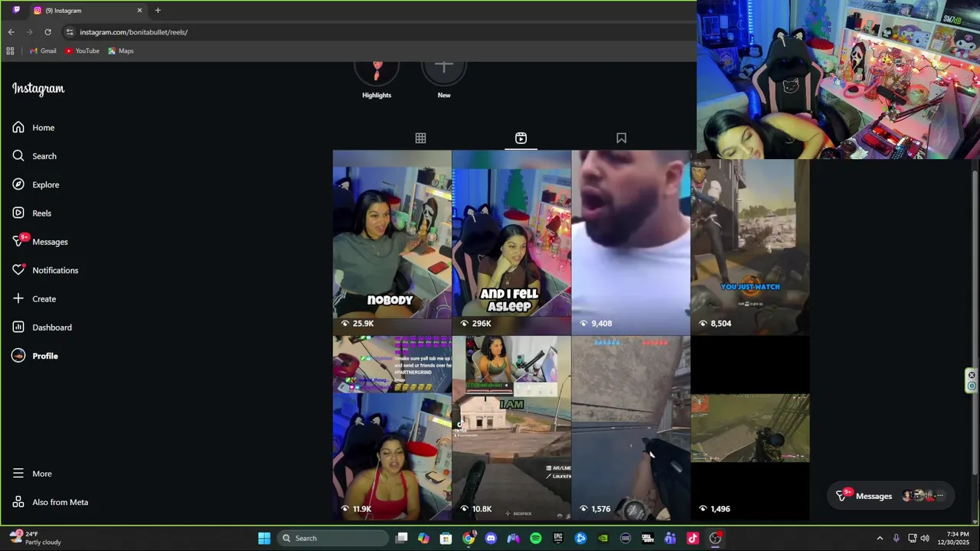Open Instagram Search in the sidebar
Image resolution: width=980 pixels, height=551 pixels.
tap(34, 156)
